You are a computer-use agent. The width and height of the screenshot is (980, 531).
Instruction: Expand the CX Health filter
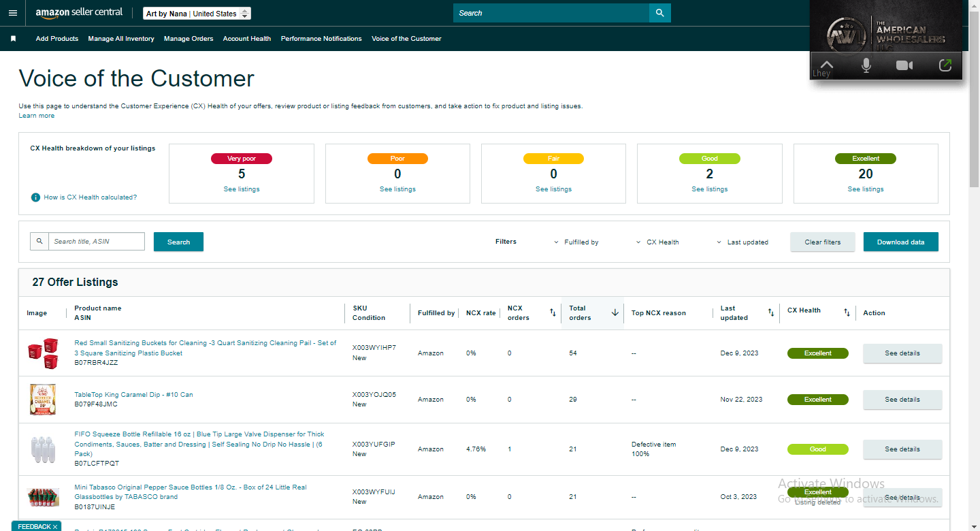[657, 242]
